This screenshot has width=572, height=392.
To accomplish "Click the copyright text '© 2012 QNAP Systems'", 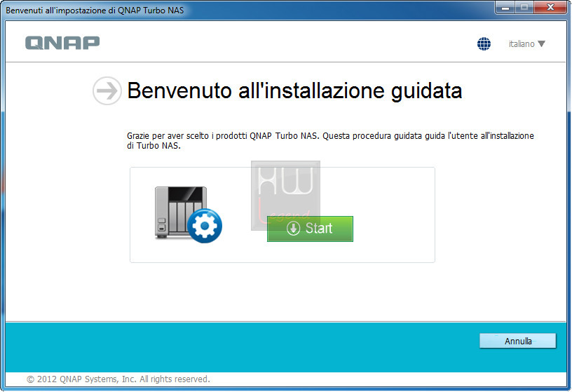I will (x=72, y=379).
